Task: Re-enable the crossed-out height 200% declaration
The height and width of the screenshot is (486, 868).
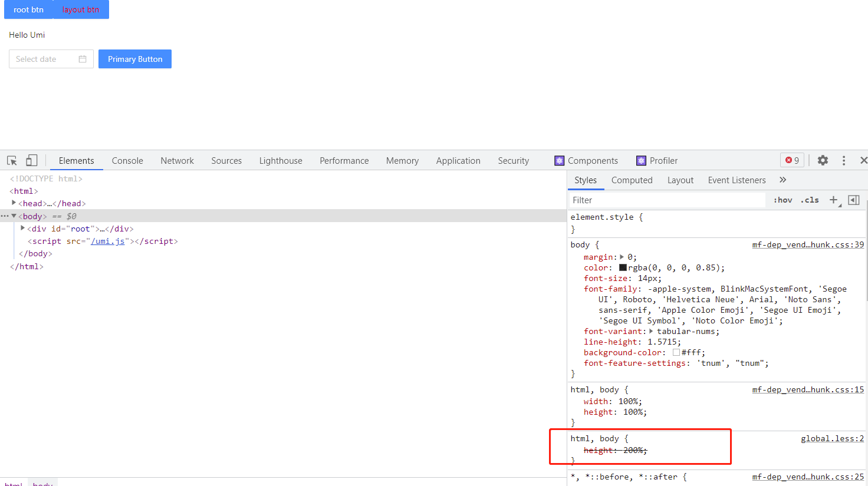Action: [577, 449]
